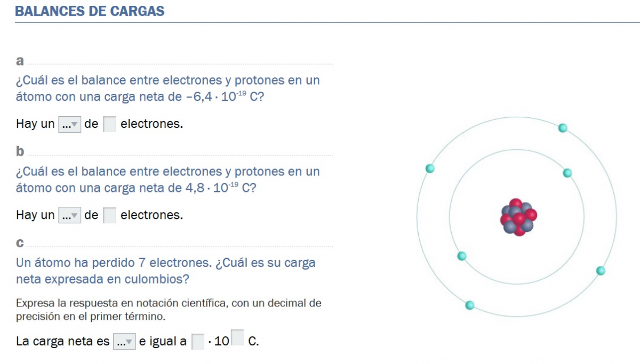
Task: Click the lower-left electron on the inner orbit
Action: pos(462,256)
